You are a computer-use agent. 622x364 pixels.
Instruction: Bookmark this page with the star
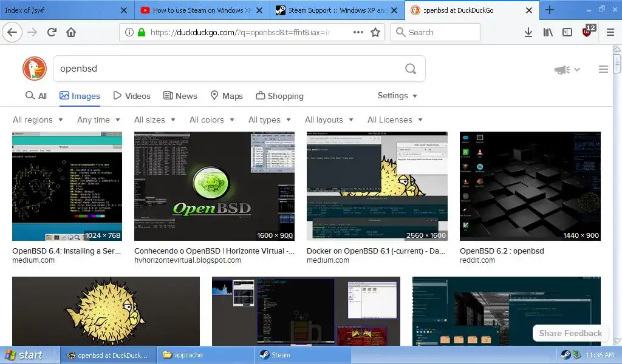375,32
